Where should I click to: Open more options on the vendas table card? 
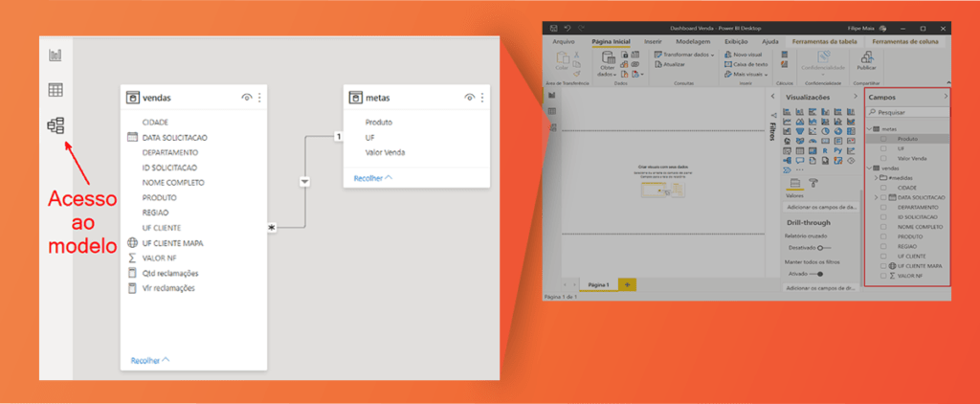[259, 98]
